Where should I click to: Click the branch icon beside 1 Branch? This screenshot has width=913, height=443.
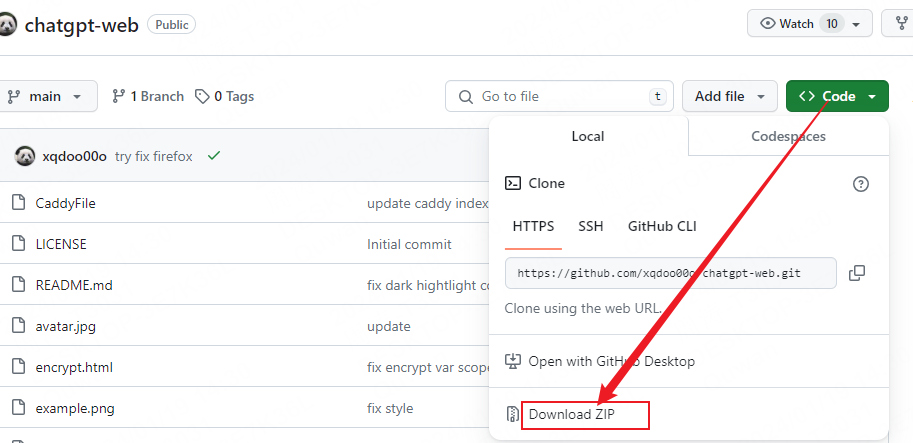119,97
